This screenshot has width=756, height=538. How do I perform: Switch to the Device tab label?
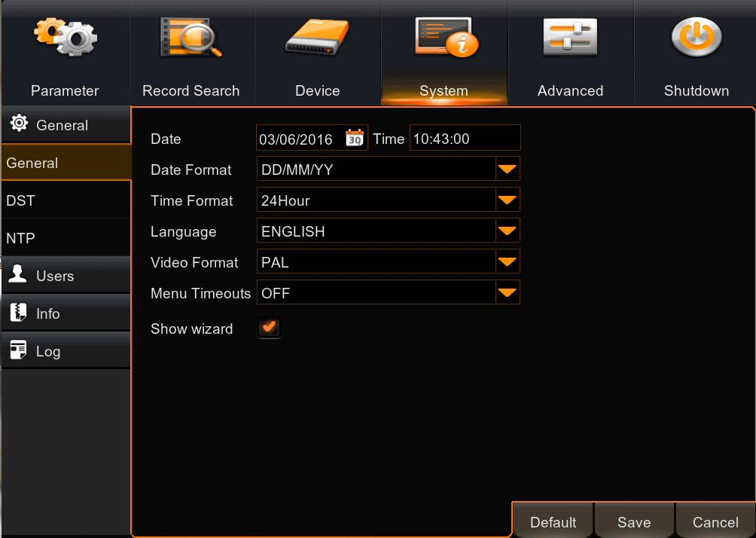317,90
